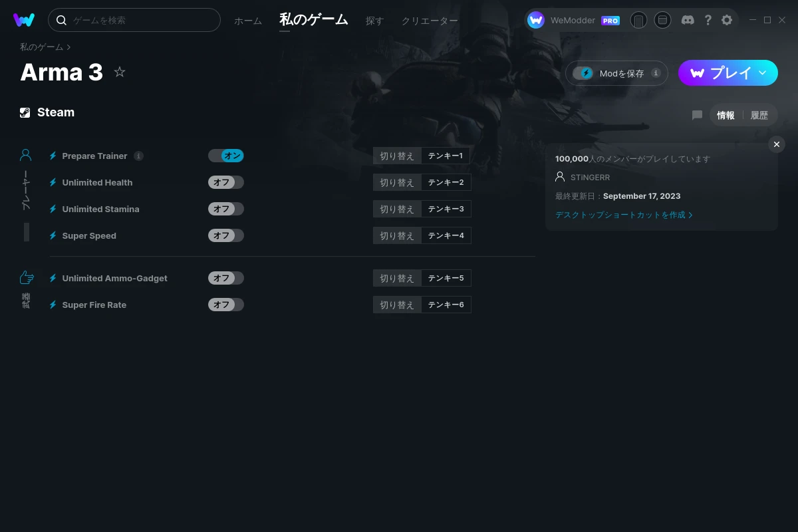The image size is (798, 532).
Task: Click the 切り替え button for Unlimited Ammo-Gadget
Action: point(397,278)
